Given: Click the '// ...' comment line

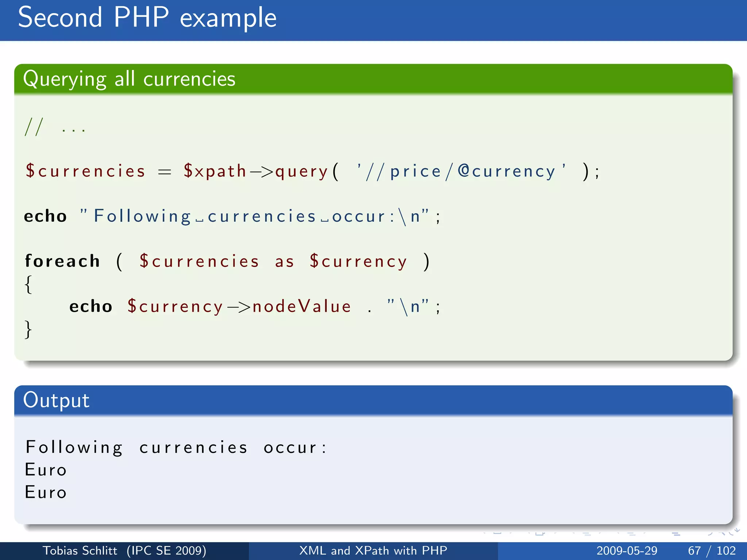Looking at the screenshot, I should pyautogui.click(x=55, y=128).
